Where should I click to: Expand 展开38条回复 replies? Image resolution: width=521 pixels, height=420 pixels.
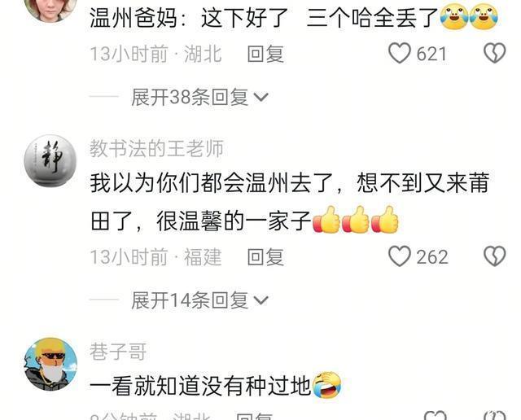point(199,97)
